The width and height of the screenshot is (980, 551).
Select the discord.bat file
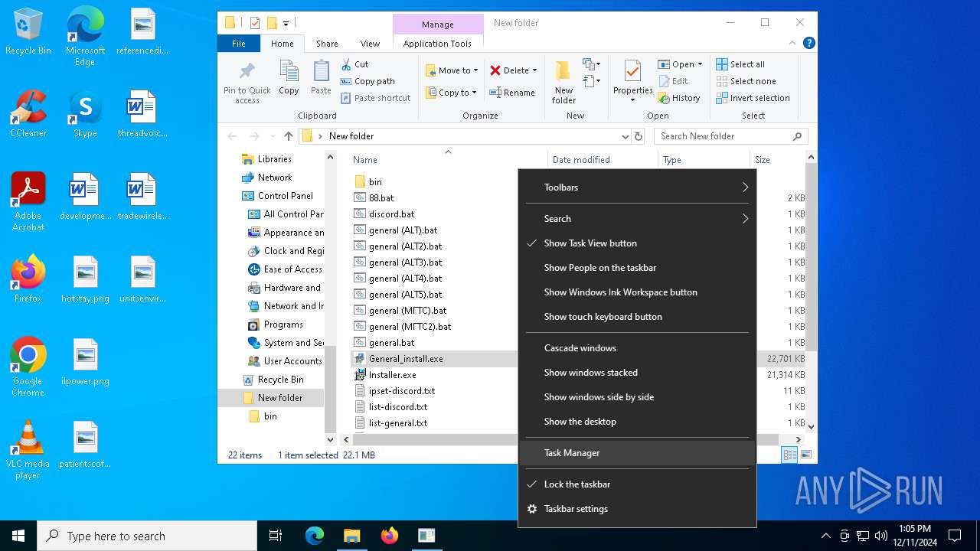point(391,214)
